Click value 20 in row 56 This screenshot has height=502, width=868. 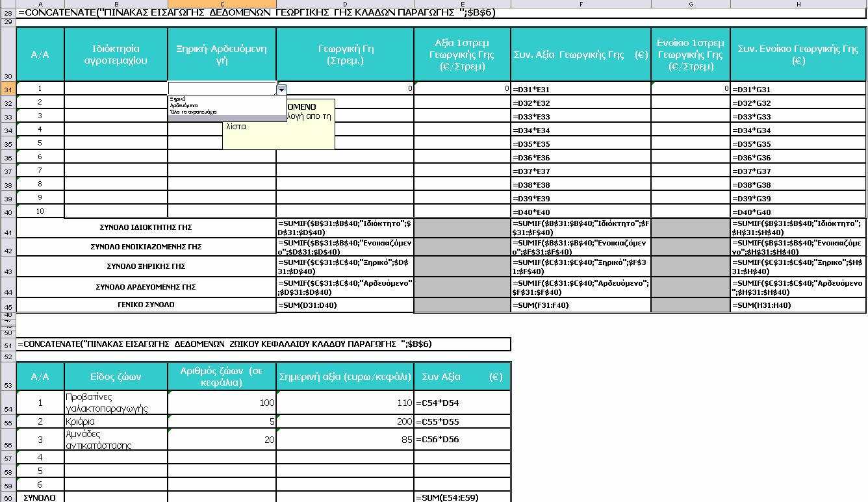[222, 440]
